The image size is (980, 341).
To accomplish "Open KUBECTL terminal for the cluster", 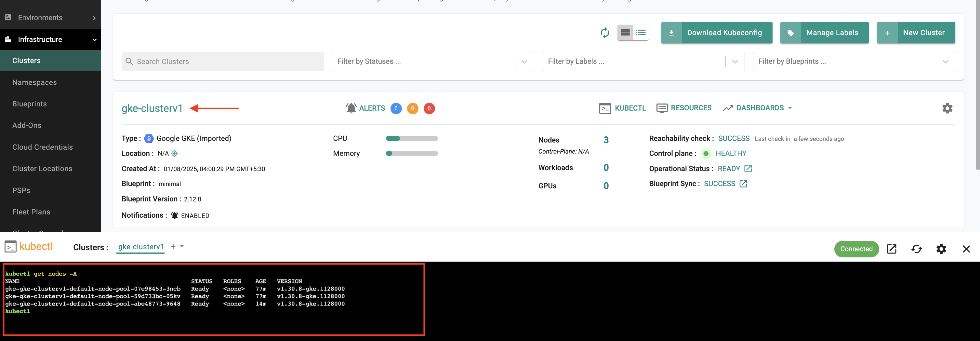I will tap(622, 108).
